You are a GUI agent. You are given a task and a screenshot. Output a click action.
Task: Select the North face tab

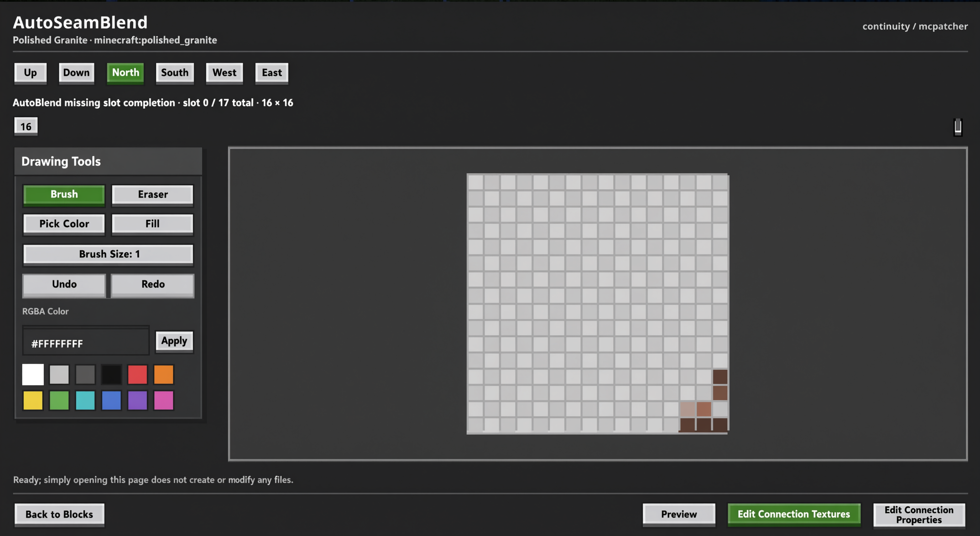point(126,73)
